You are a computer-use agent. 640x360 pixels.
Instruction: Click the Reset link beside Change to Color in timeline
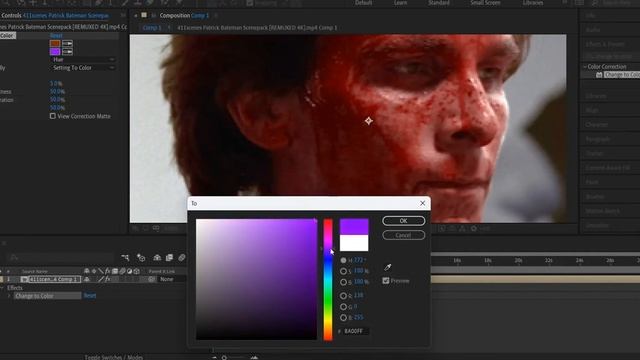click(90, 296)
